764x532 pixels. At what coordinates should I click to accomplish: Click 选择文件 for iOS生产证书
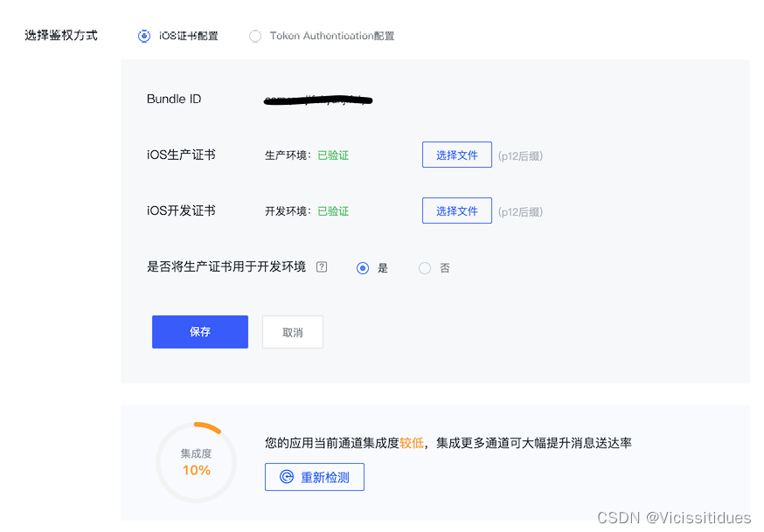[x=457, y=155]
